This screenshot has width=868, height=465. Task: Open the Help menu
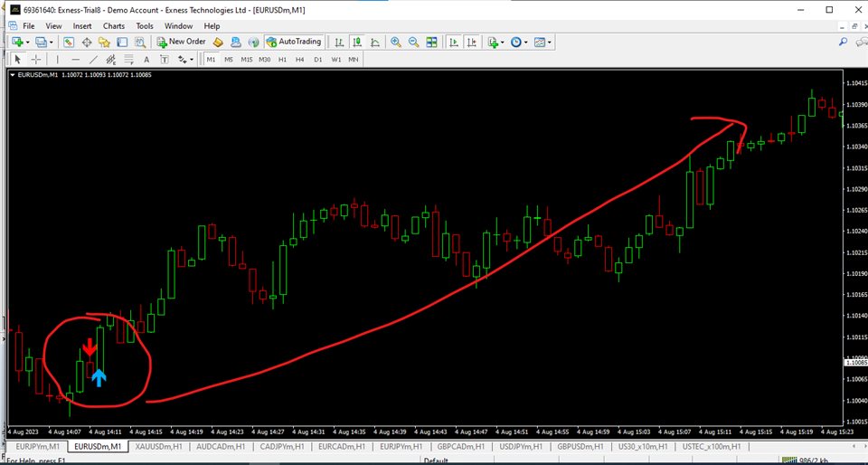[x=212, y=26]
